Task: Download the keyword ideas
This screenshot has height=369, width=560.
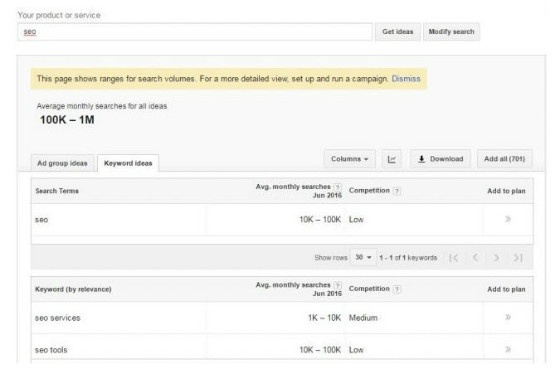Action: click(x=440, y=159)
